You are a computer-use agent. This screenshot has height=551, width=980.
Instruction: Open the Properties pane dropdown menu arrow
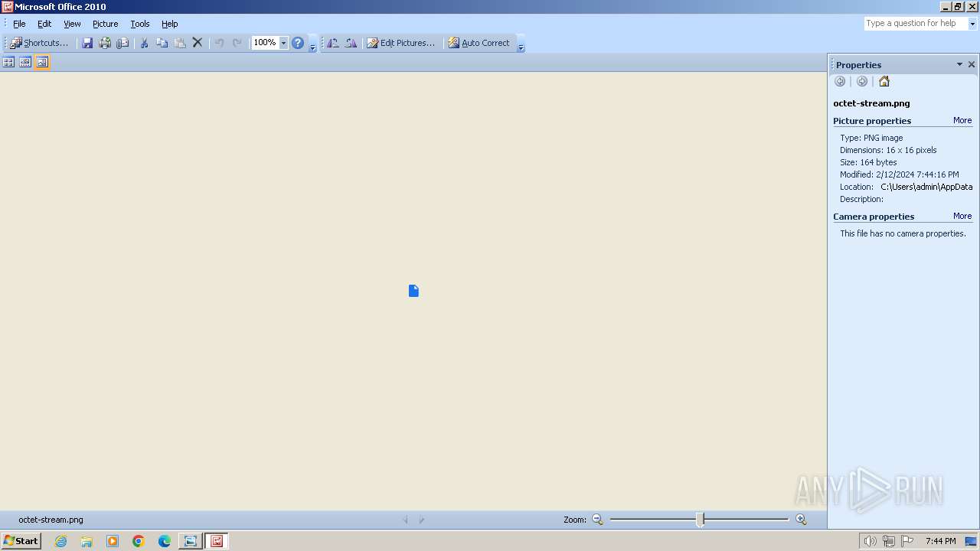click(x=959, y=65)
